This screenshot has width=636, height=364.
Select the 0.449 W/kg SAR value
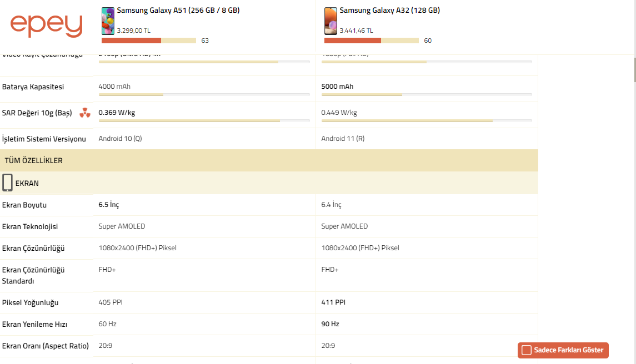coord(339,113)
